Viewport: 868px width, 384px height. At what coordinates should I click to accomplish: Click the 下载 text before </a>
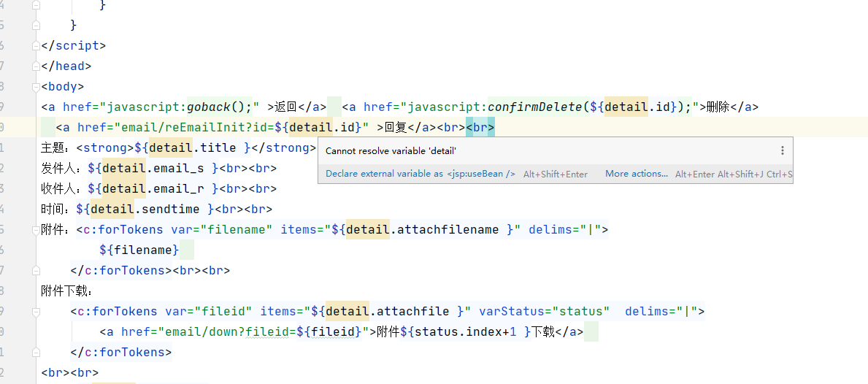click(x=543, y=332)
